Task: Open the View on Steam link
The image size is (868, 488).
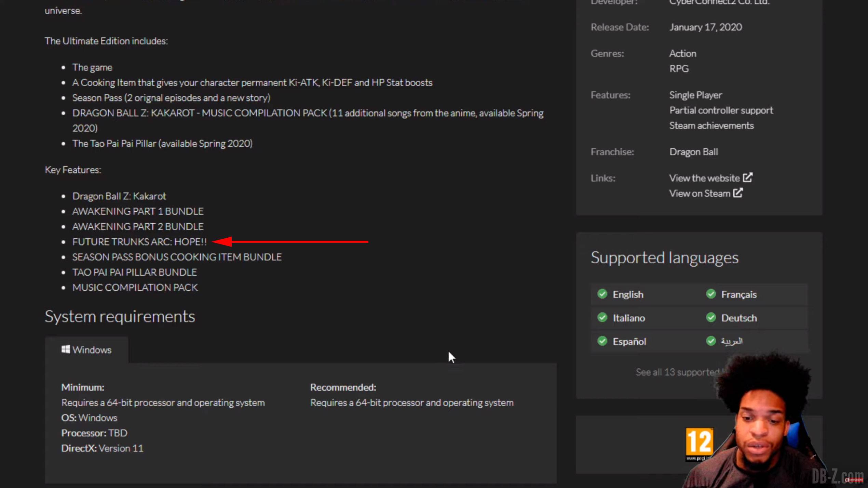Action: [x=700, y=193]
